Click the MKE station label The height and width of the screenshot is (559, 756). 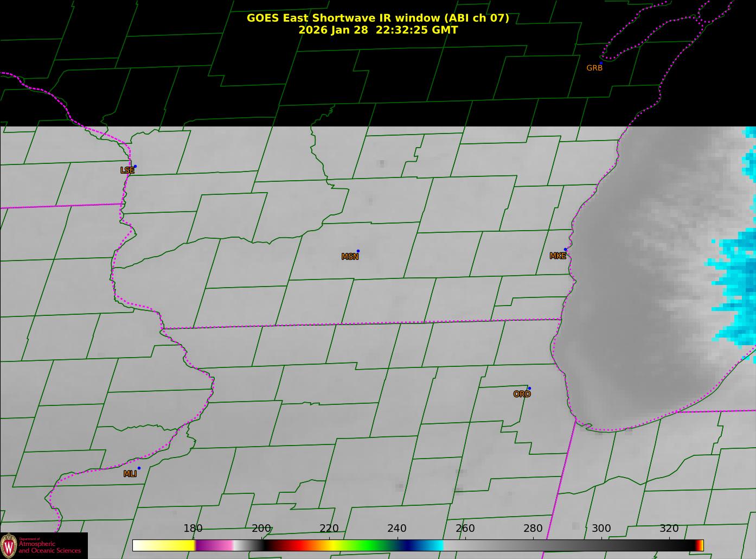[558, 256]
